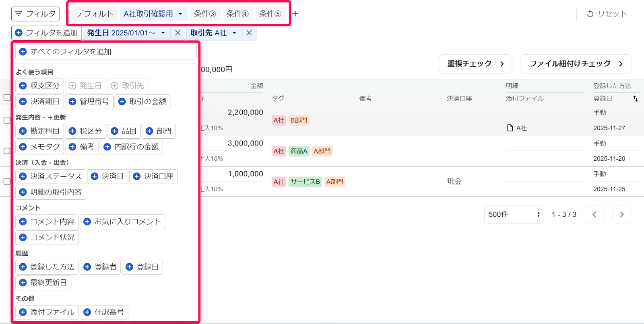
Task: Click the red A社 tag in first row
Action: (279, 120)
